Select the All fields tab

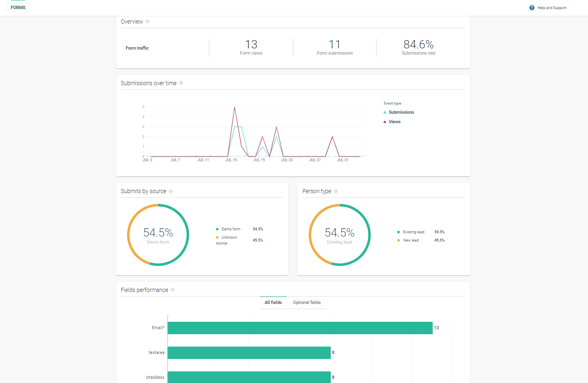pos(273,303)
